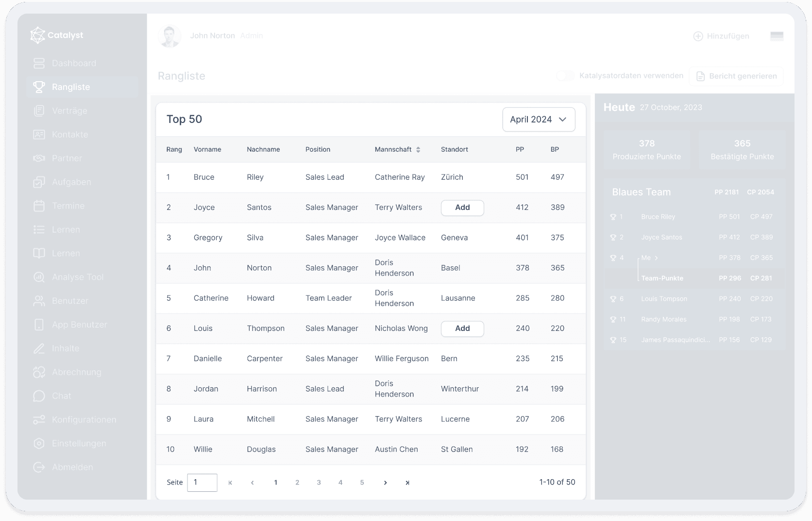Click the Dashboard sidebar icon
Viewport: 812px width, 521px height.
pyautogui.click(x=39, y=63)
